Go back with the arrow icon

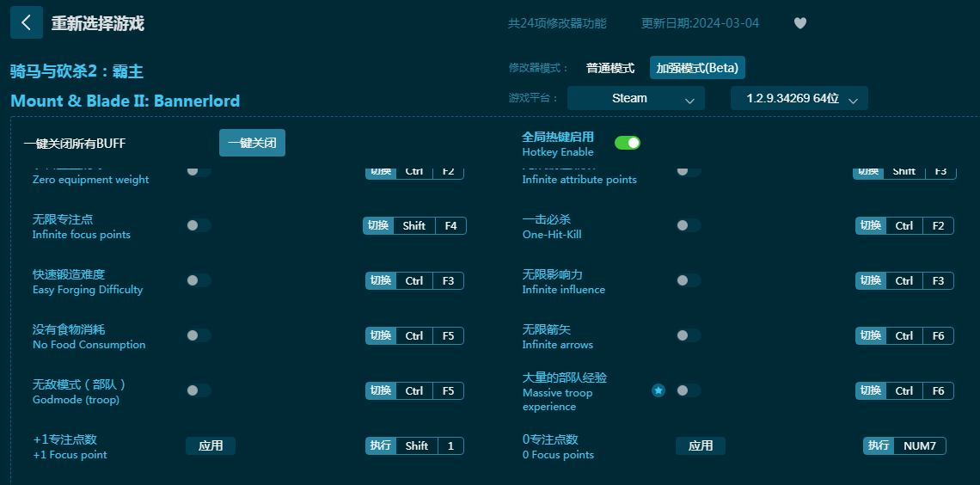click(27, 22)
